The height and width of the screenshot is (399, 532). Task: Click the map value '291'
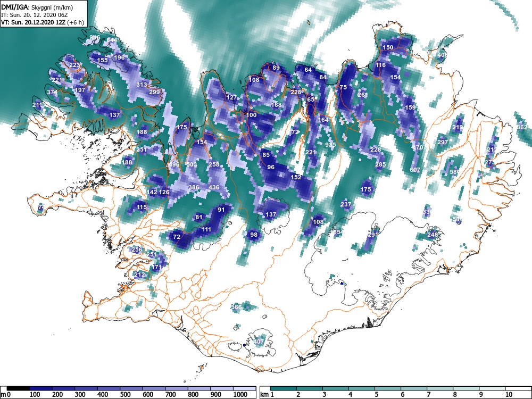[372, 235]
